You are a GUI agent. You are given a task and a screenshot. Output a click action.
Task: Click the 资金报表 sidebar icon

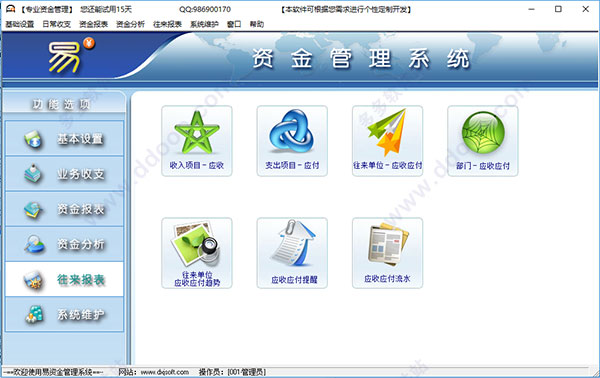(33, 210)
